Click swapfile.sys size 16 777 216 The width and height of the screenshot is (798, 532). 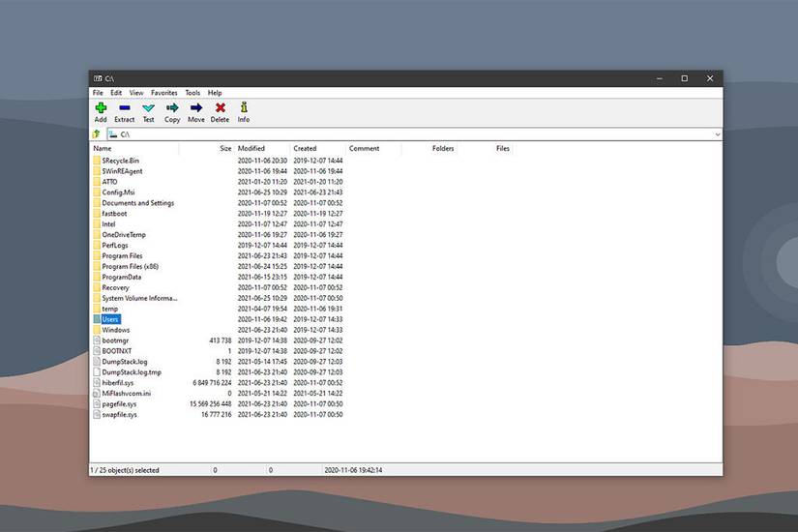(217, 414)
